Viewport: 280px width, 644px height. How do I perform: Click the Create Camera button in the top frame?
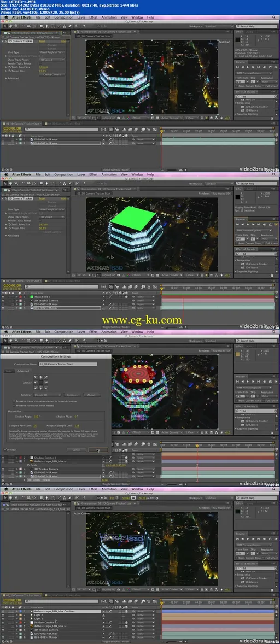(52, 74)
